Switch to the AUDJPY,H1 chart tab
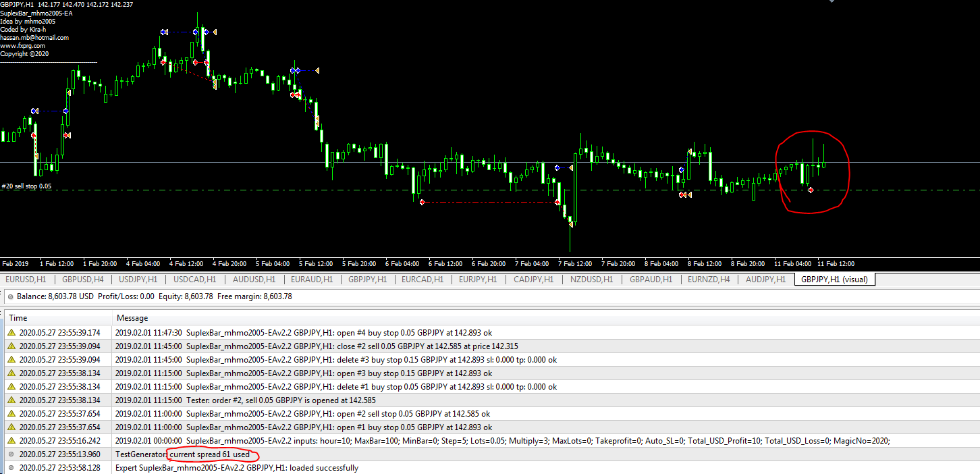This screenshot has height=474, width=980. (x=765, y=279)
